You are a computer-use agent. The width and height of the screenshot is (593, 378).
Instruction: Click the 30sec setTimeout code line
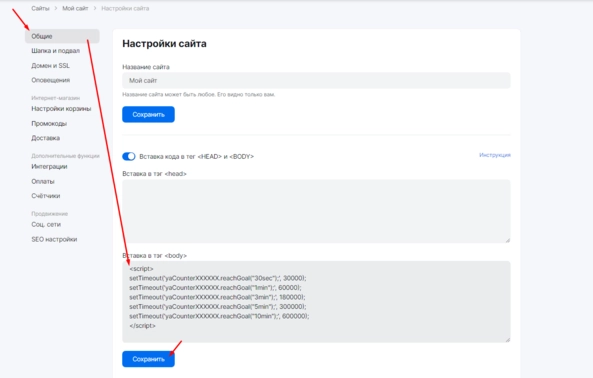[x=218, y=278]
